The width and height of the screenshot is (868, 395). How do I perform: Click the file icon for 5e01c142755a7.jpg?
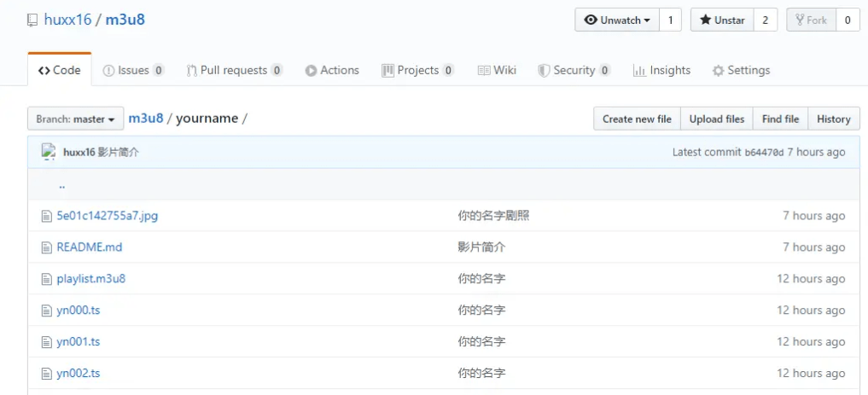coord(46,216)
